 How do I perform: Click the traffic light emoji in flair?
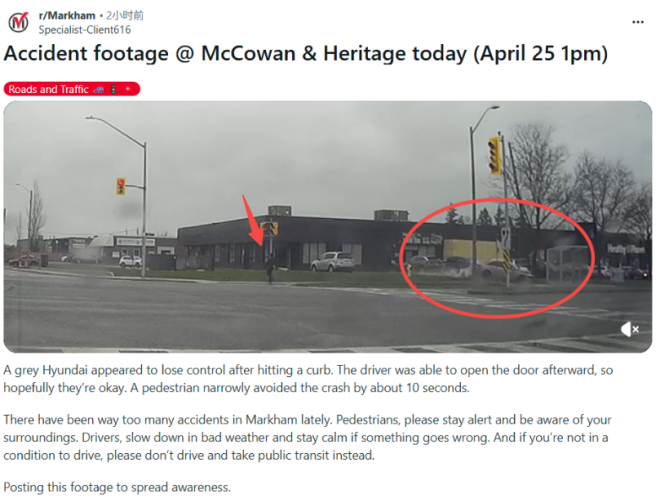click(113, 89)
